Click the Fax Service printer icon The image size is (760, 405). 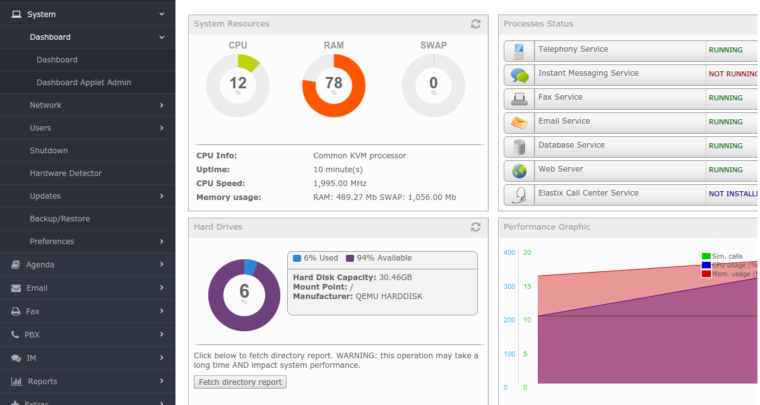coord(519,98)
